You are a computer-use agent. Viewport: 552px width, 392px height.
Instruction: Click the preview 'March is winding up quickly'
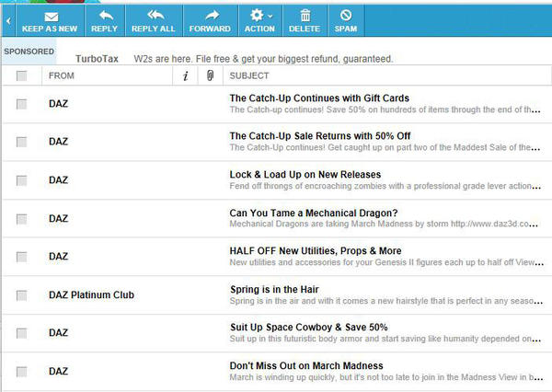[x=386, y=377]
